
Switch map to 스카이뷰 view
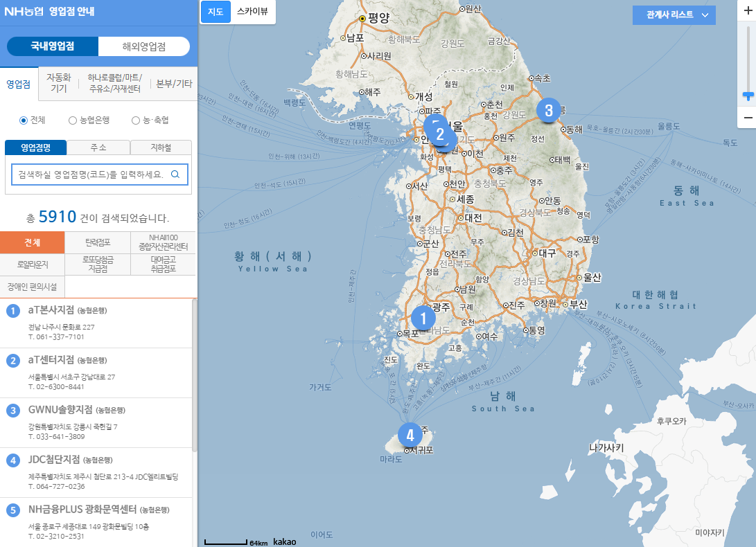(x=252, y=12)
